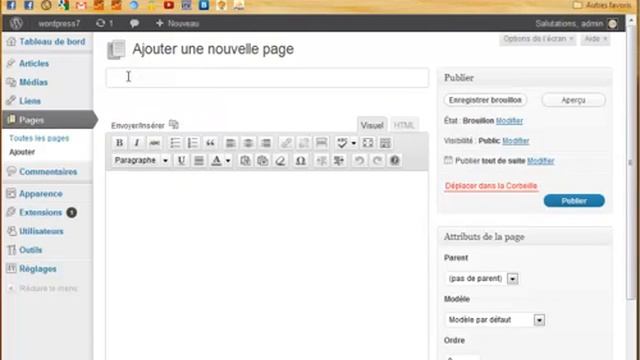Click the insert link chain icon
The height and width of the screenshot is (360, 640).
tap(286, 143)
